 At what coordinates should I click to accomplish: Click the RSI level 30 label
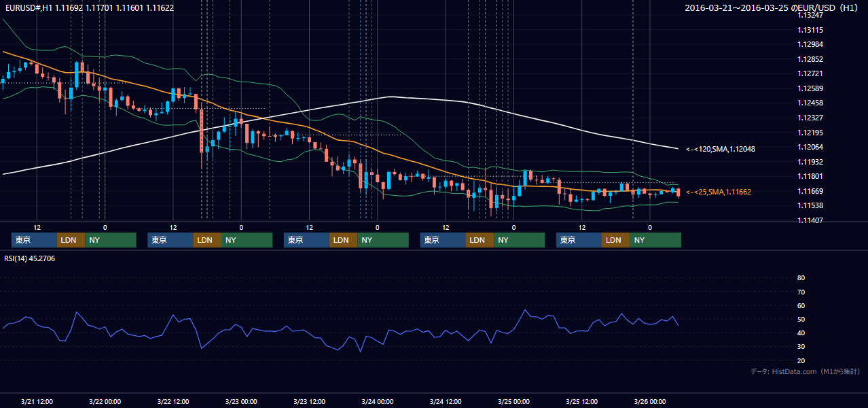[x=801, y=347]
